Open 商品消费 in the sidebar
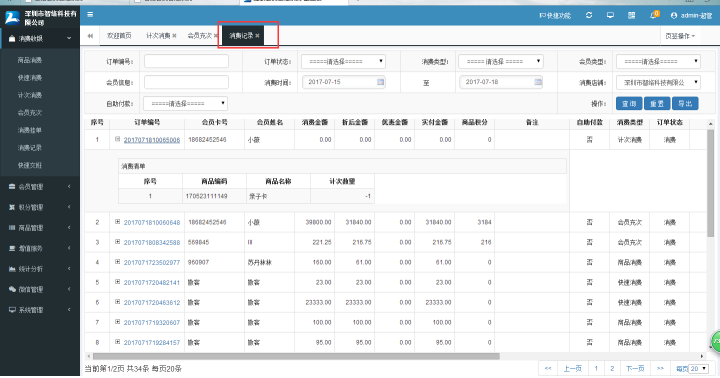The image size is (720, 378). [30, 60]
